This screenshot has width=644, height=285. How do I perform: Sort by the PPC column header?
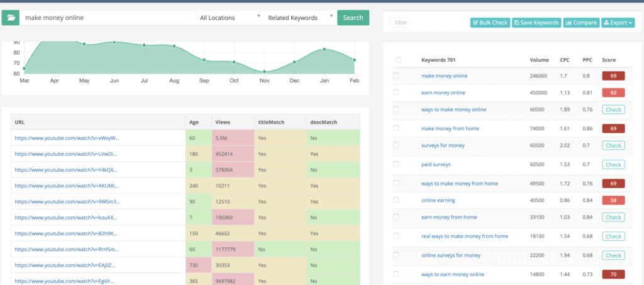click(587, 60)
